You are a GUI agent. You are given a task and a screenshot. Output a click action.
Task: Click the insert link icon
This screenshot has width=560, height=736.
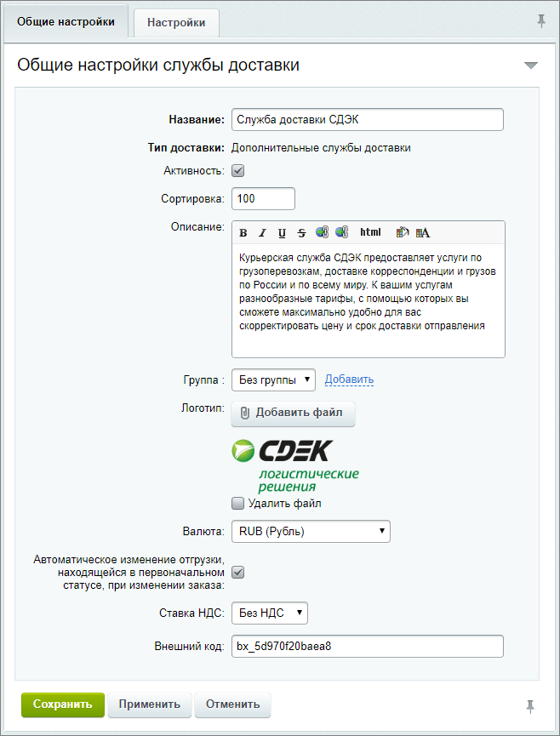coord(322,232)
